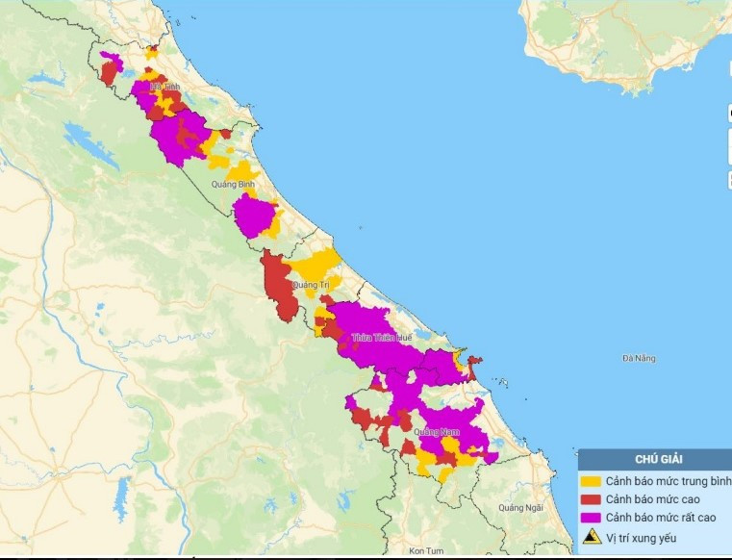Click the Hà Tĩnh province label
The image size is (732, 560).
click(165, 87)
